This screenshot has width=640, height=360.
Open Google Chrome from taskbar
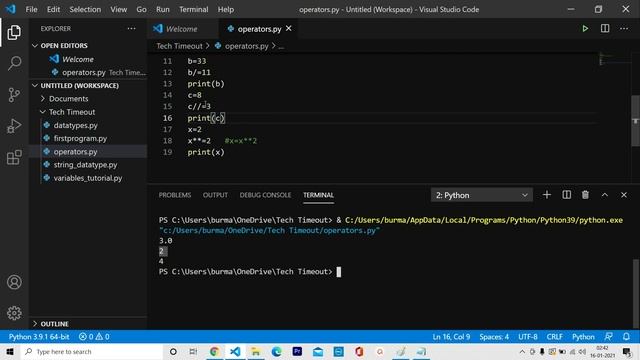[x=214, y=351]
